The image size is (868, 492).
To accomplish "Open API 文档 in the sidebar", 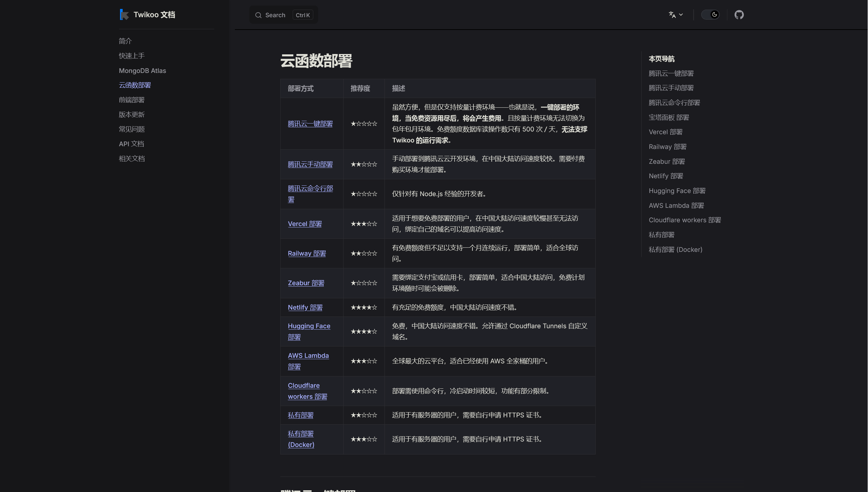I will [131, 144].
